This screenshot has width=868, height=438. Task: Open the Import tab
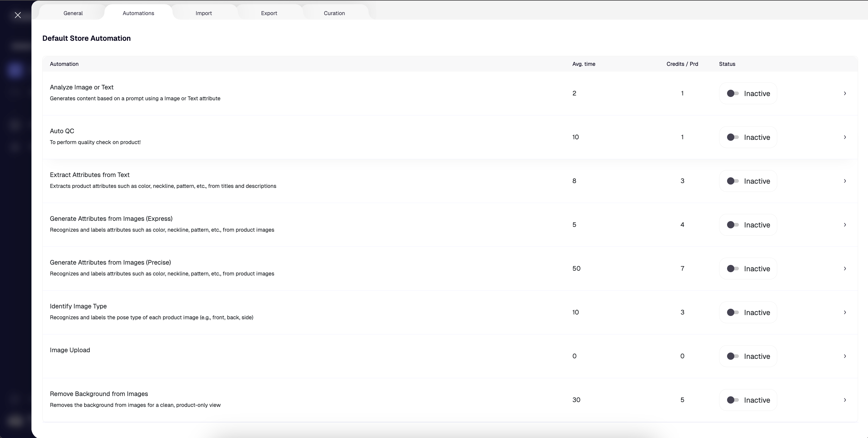[x=204, y=13]
